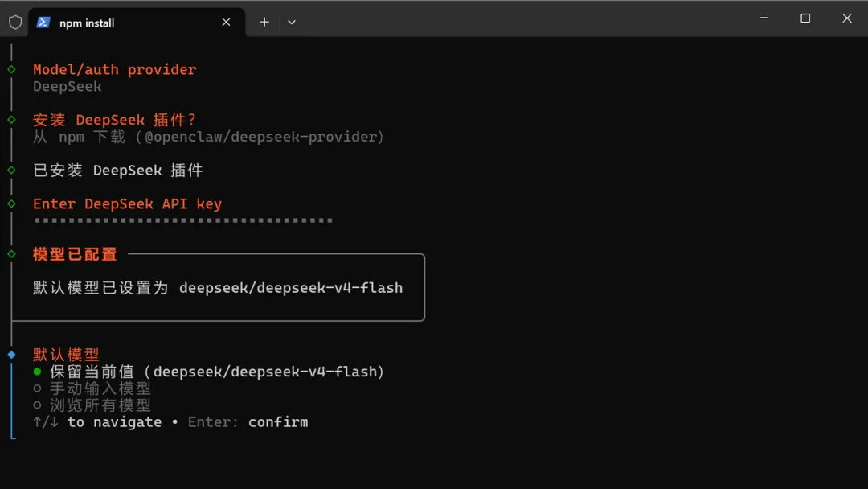The image size is (868, 489).
Task: Minimize the terminal window
Action: pyautogui.click(x=764, y=18)
